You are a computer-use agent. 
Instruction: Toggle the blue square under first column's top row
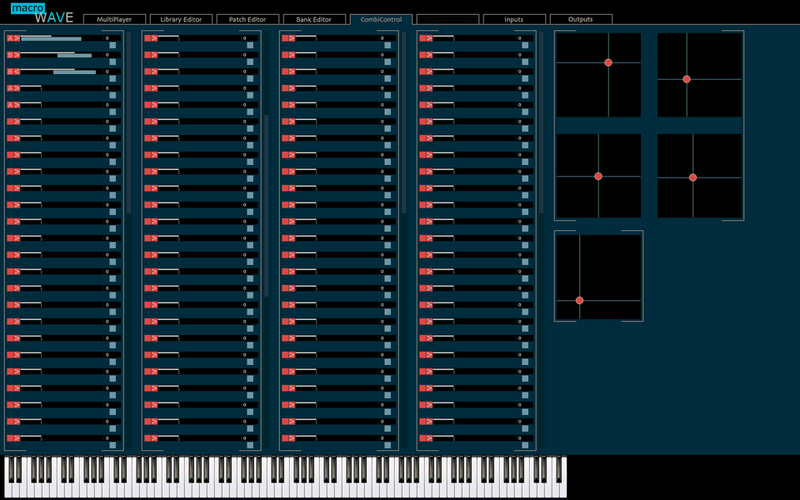113,45
